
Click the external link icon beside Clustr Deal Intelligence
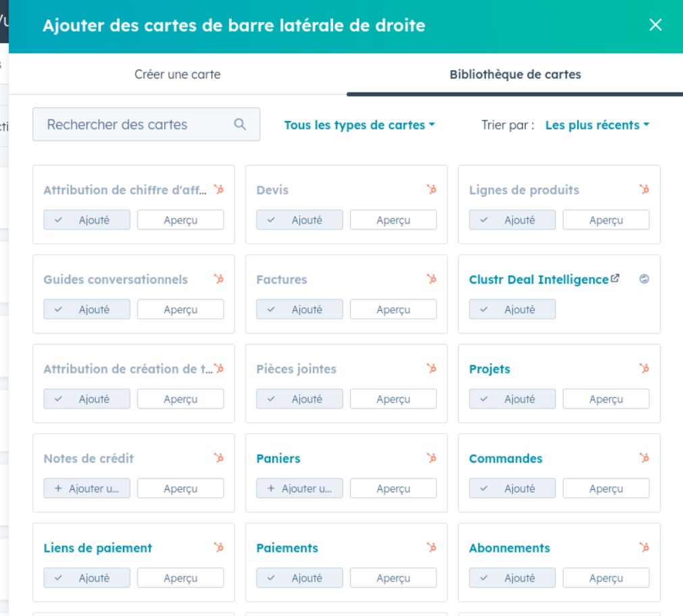pyautogui.click(x=615, y=278)
